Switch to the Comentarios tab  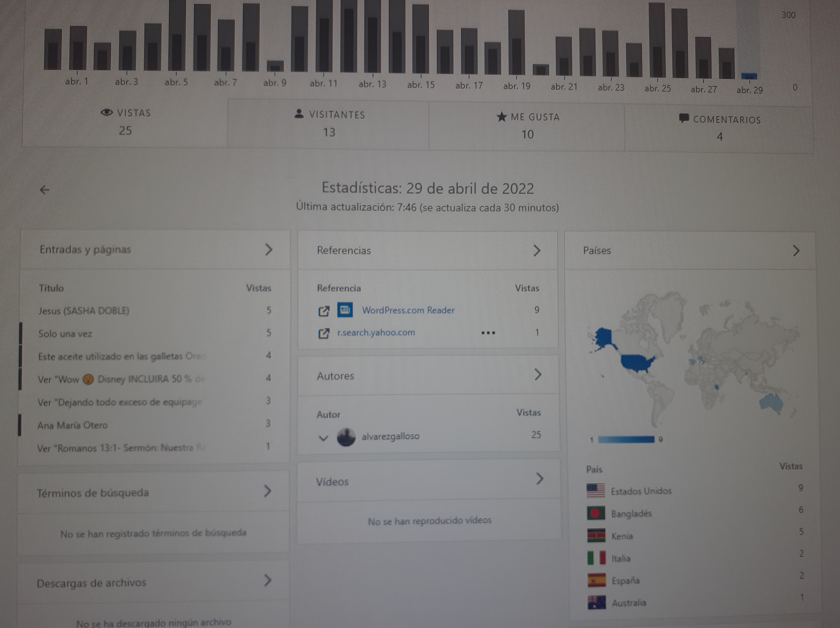(x=719, y=128)
